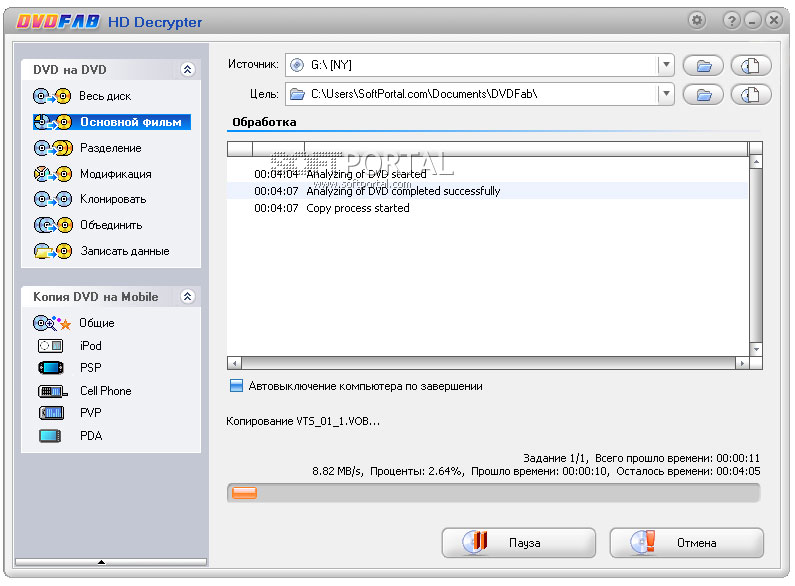Click the Разделение split disc icon
Image resolution: width=795 pixels, height=586 pixels.
coord(53,148)
